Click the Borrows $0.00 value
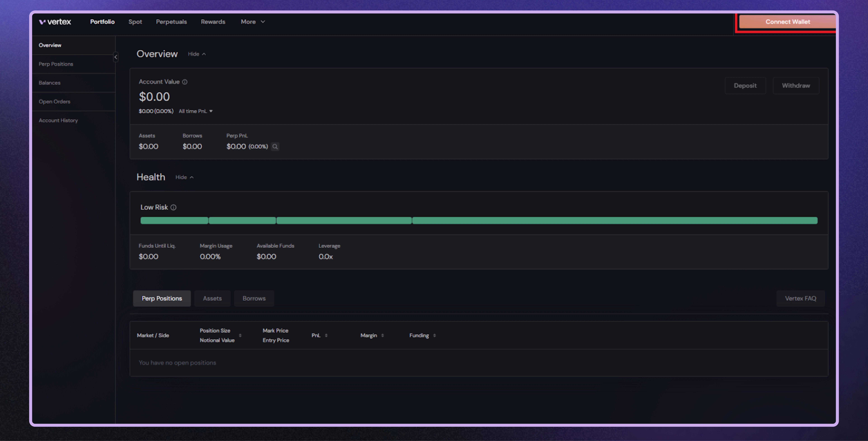 point(192,147)
